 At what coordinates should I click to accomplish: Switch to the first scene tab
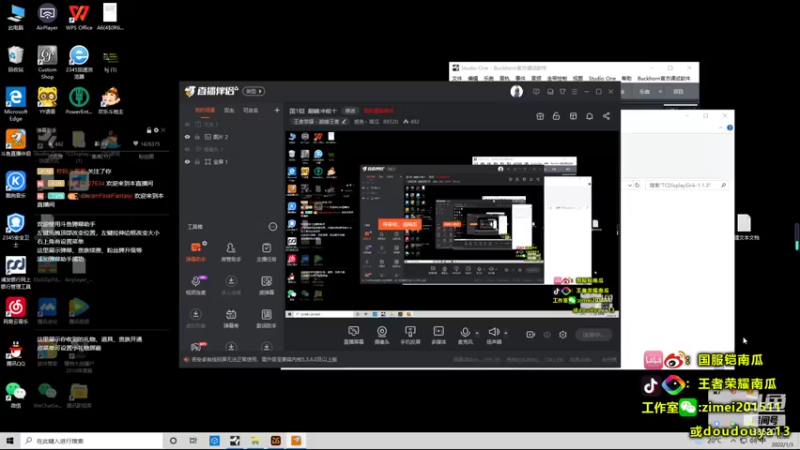pyautogui.click(x=205, y=110)
